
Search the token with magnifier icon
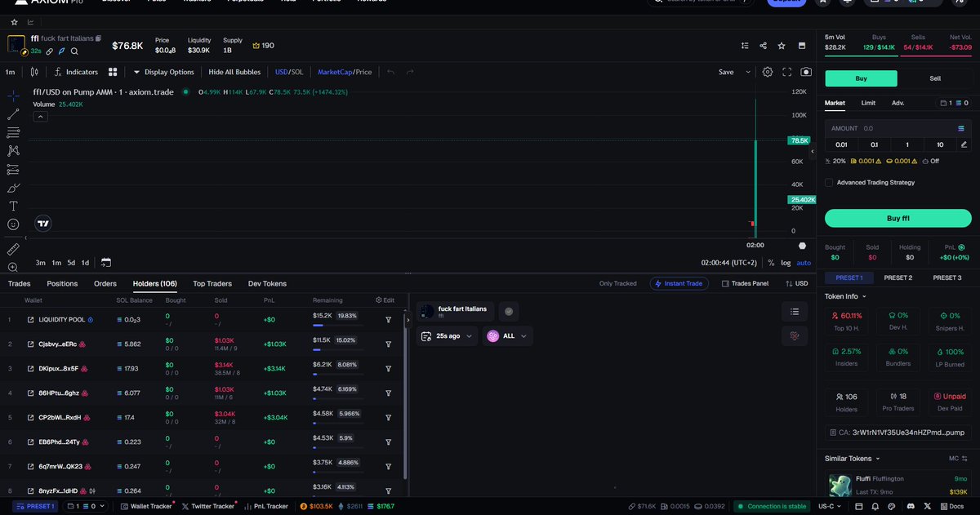click(74, 51)
